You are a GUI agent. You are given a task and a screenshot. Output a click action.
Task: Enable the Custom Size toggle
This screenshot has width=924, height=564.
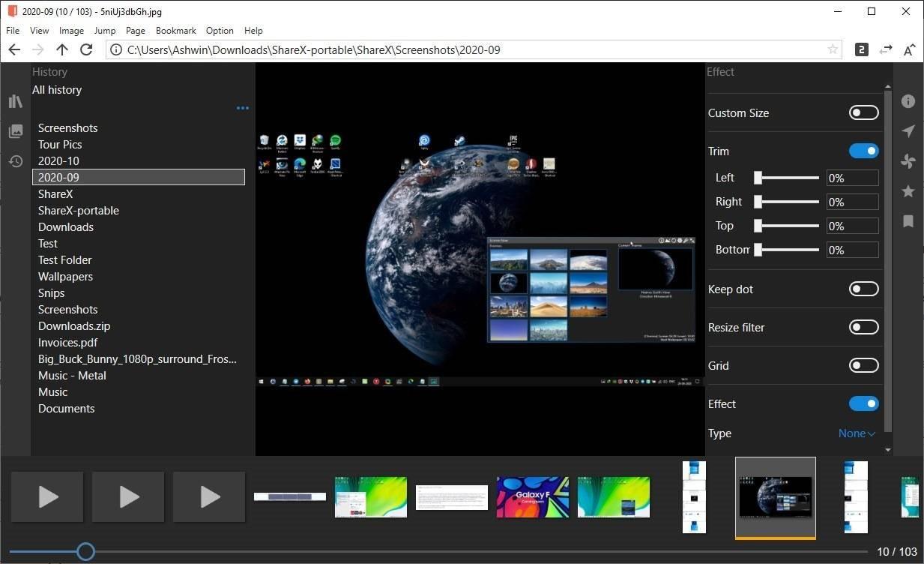(863, 112)
